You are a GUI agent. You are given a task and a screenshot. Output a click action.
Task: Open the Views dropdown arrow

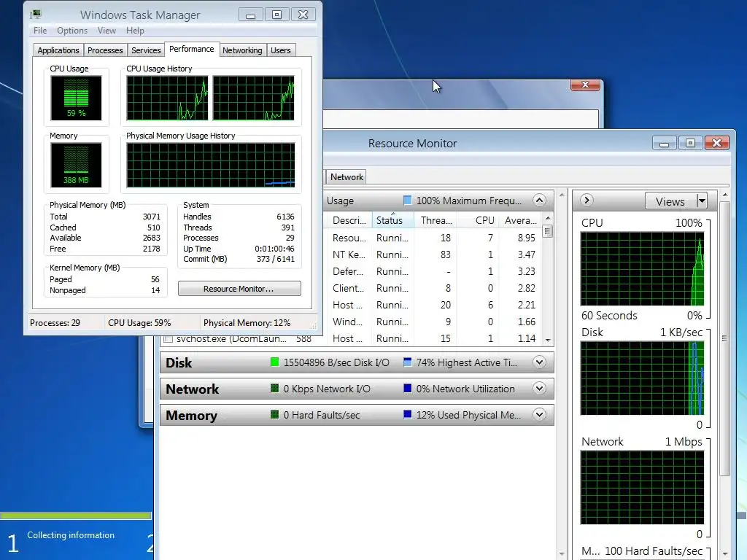703,201
